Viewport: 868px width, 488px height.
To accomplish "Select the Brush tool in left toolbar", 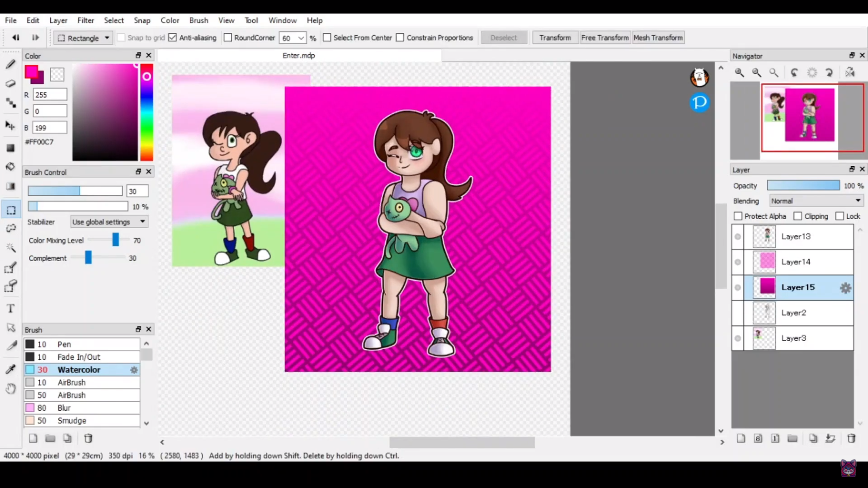I will click(10, 64).
